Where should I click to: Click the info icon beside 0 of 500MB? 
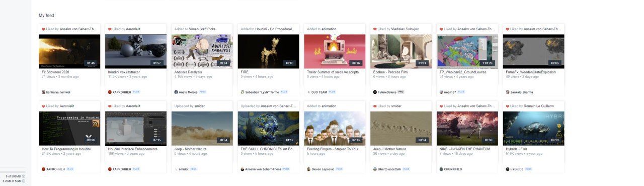pyautogui.click(x=24, y=176)
